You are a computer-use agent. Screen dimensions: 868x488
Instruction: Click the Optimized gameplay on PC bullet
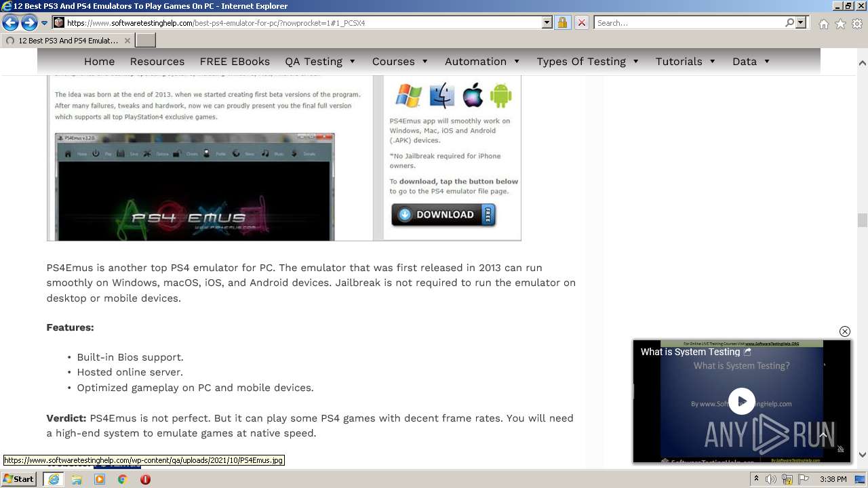(x=195, y=388)
